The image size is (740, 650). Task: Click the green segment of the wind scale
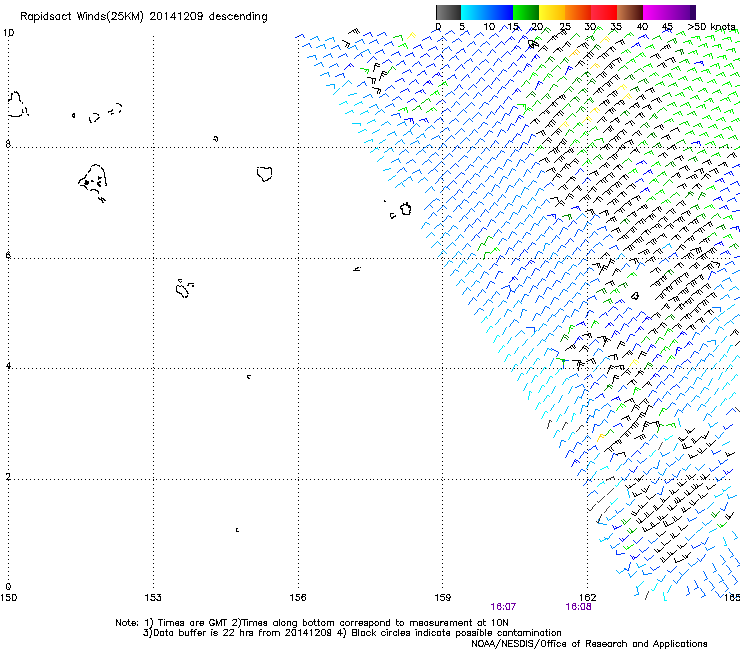click(526, 12)
